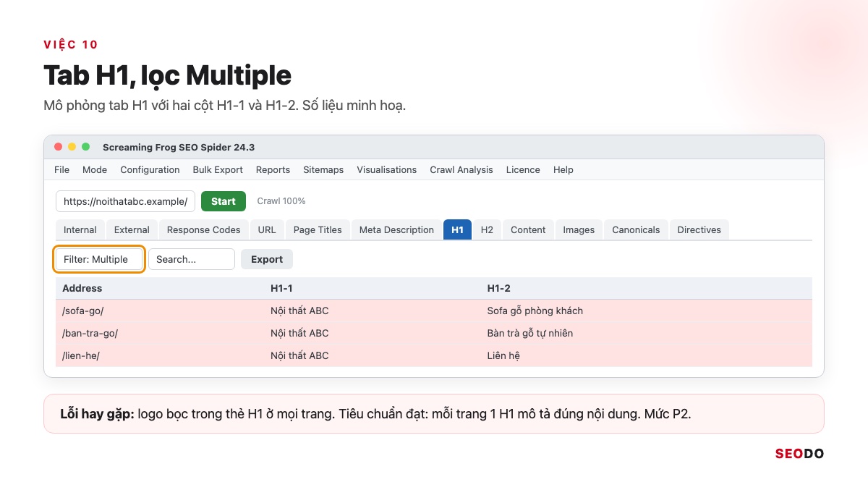The image size is (868, 477).
Task: Open the Visualisations menu
Action: 386,169
